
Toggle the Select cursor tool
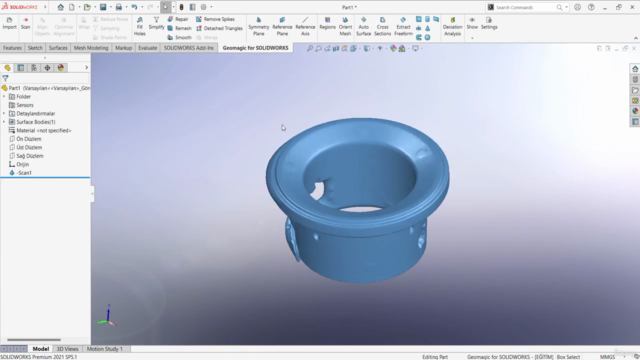[165, 7]
